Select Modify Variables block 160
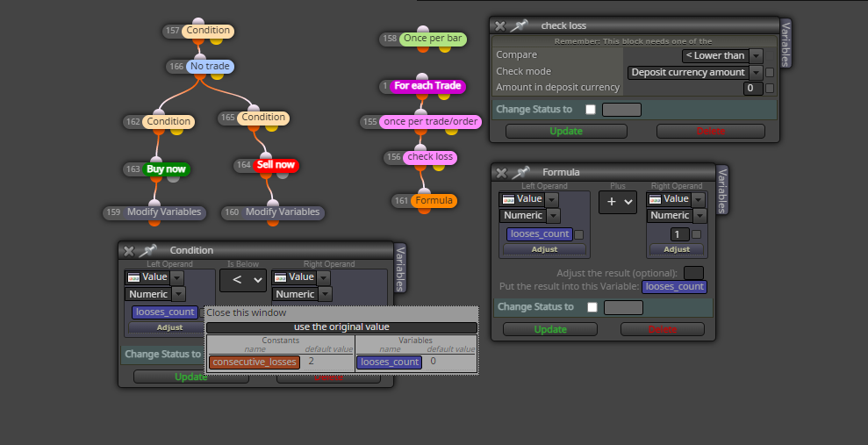The image size is (868, 445). pyautogui.click(x=283, y=212)
